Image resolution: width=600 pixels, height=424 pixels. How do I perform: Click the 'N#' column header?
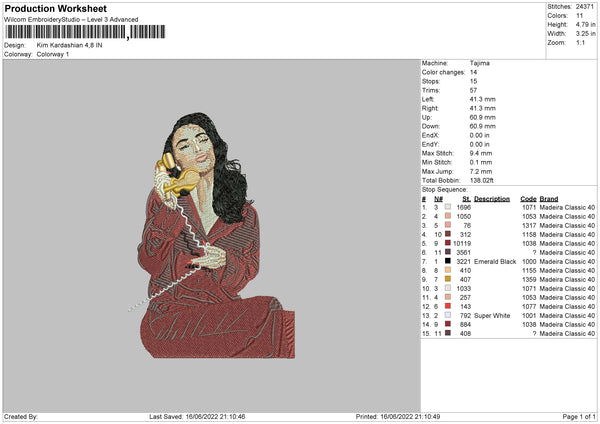(438, 199)
